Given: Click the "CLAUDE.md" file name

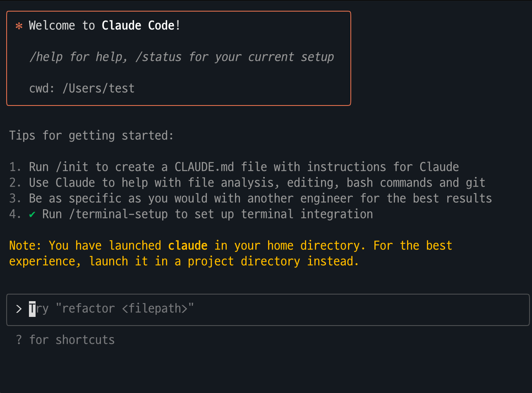Looking at the screenshot, I should (204, 167).
